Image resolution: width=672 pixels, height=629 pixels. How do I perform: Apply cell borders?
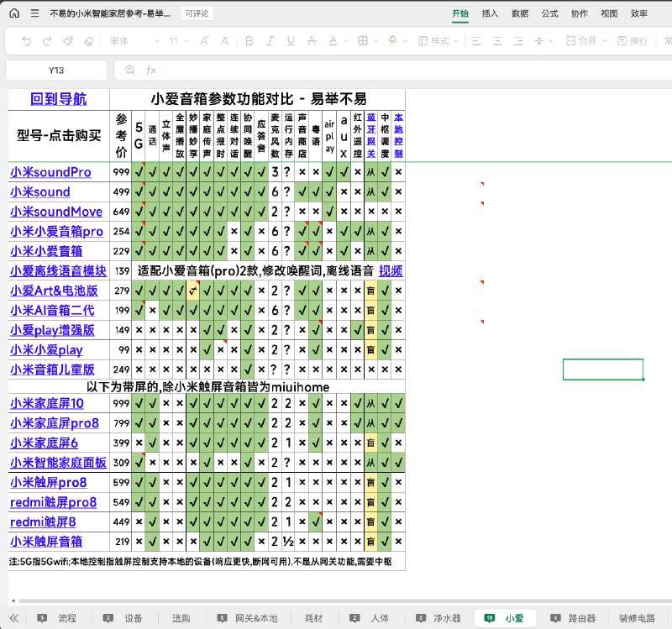pos(363,41)
